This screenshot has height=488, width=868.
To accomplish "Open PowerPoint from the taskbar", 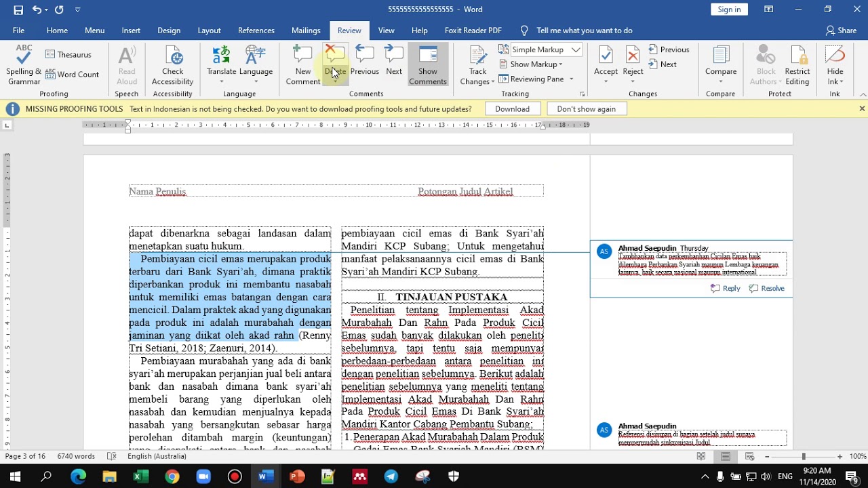I will click(297, 476).
